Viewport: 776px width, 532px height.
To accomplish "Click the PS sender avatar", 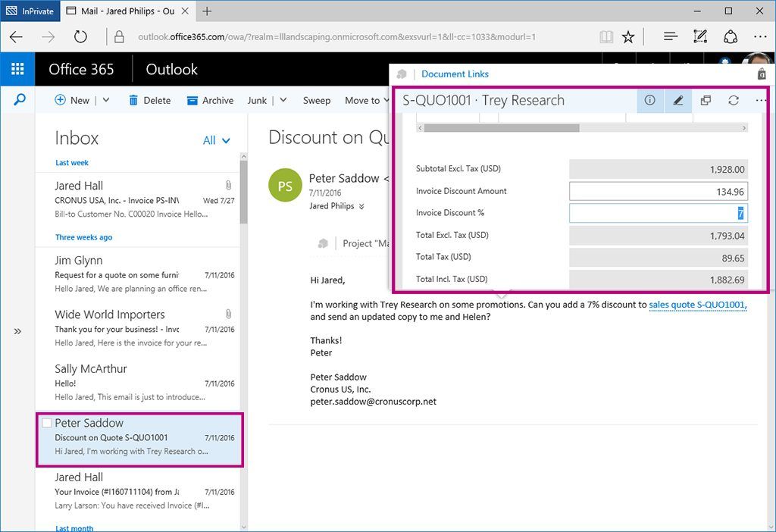I will 285,186.
